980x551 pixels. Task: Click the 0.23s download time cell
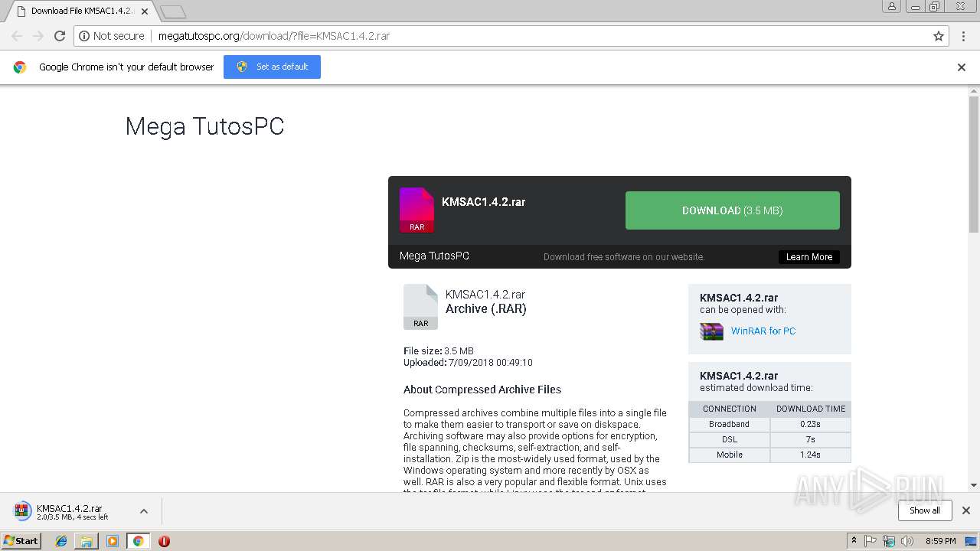[811, 424]
